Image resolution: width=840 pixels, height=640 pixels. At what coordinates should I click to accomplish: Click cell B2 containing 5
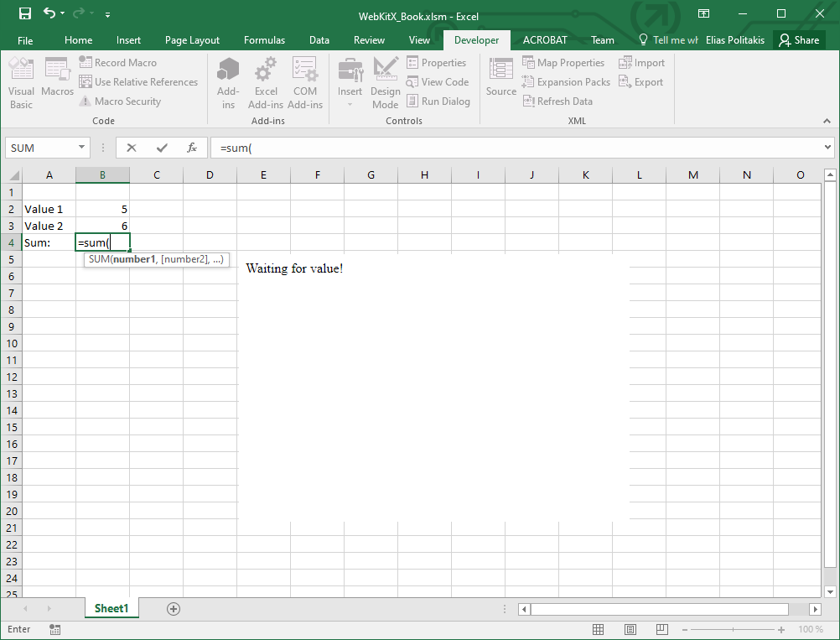(103, 209)
